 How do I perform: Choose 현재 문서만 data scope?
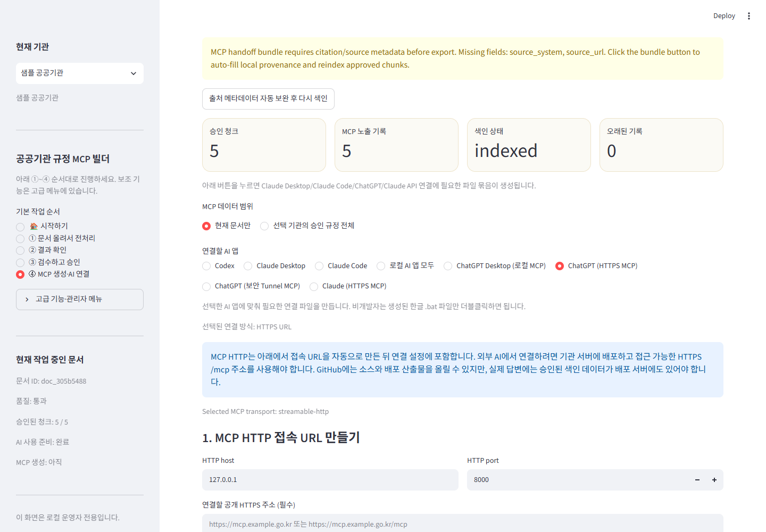(x=227, y=226)
